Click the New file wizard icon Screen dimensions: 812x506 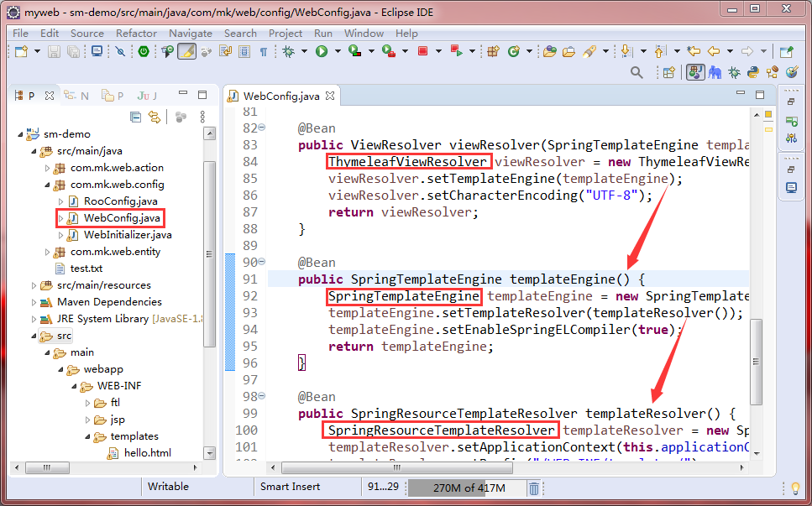(x=21, y=51)
